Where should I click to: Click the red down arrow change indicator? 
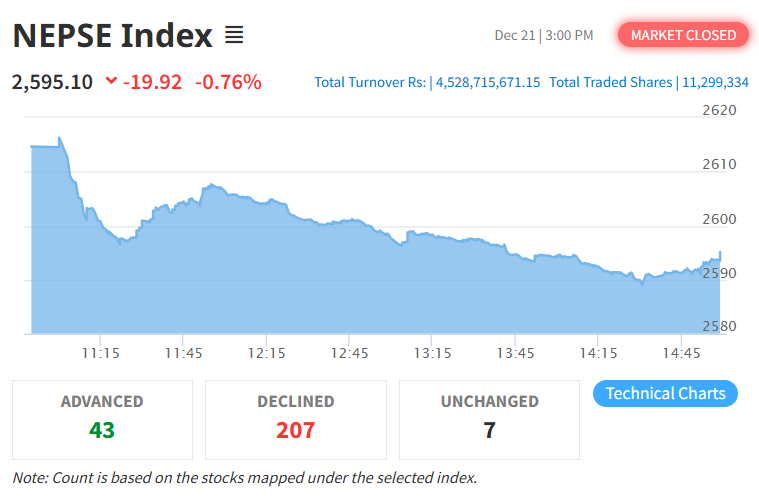tap(110, 81)
